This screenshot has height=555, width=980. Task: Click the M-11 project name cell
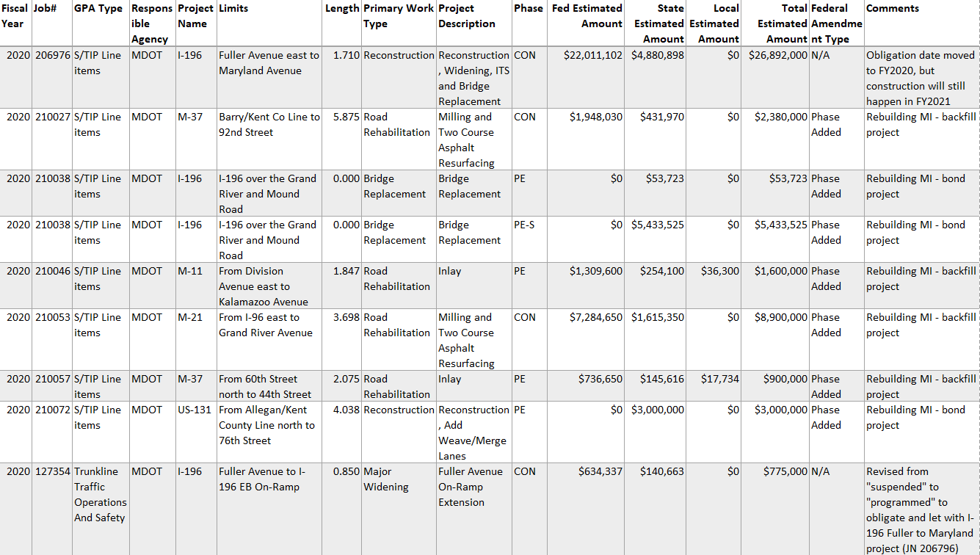pyautogui.click(x=197, y=286)
